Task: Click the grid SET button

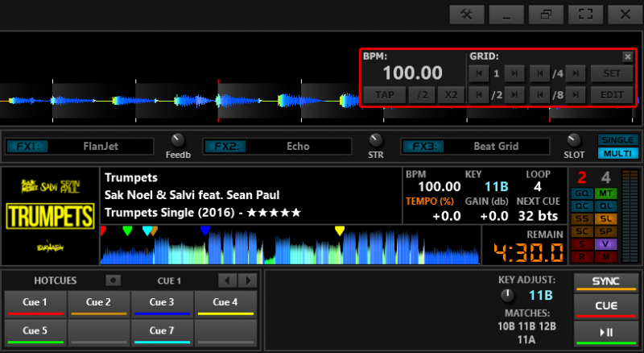Action: [612, 74]
